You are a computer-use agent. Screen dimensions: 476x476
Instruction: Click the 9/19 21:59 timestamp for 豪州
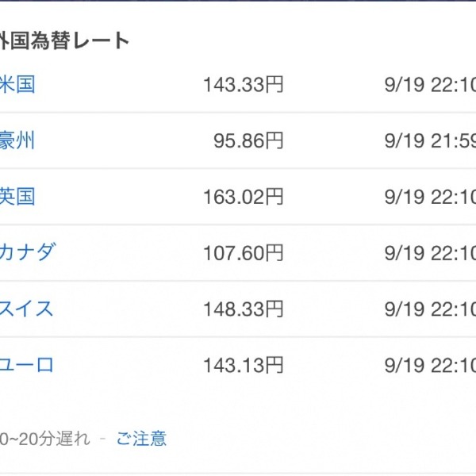[430, 140]
